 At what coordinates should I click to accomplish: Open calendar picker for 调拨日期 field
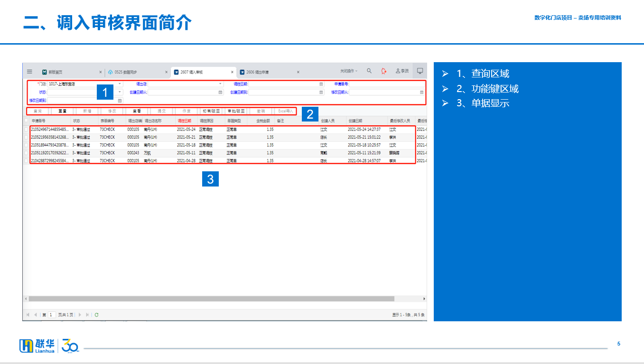[x=321, y=84]
